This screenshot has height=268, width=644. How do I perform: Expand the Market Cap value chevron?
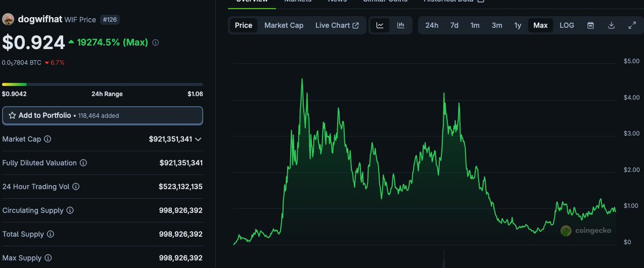tap(198, 139)
